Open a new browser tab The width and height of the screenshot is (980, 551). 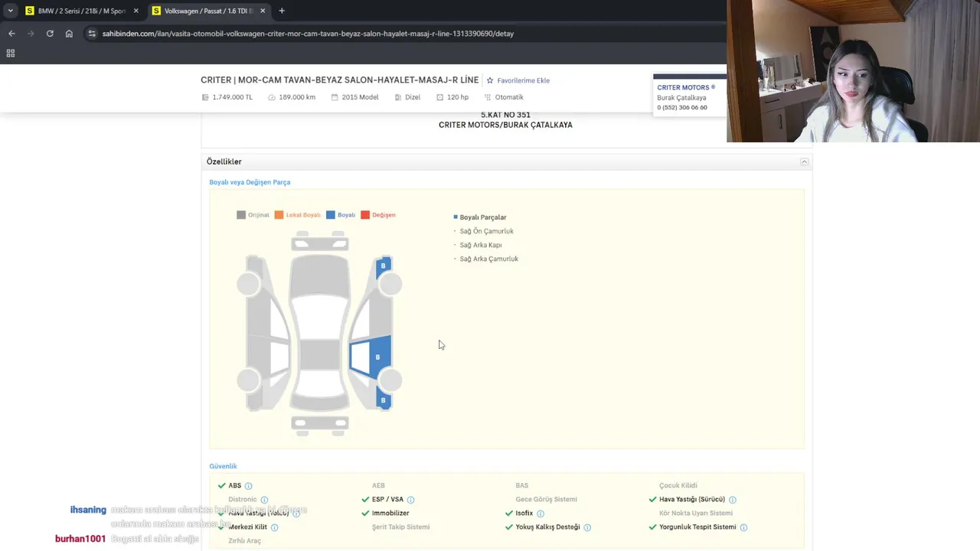(282, 11)
